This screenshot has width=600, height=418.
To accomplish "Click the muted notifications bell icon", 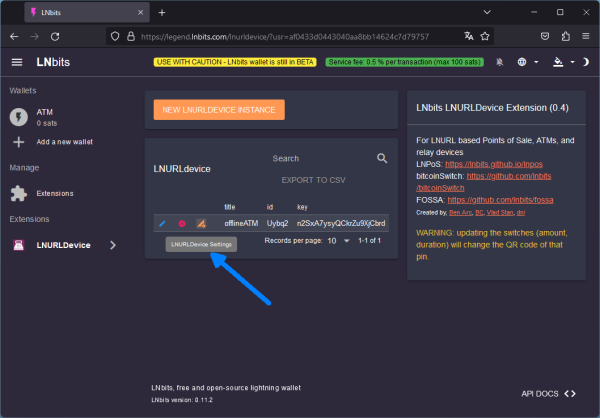I will point(499,62).
